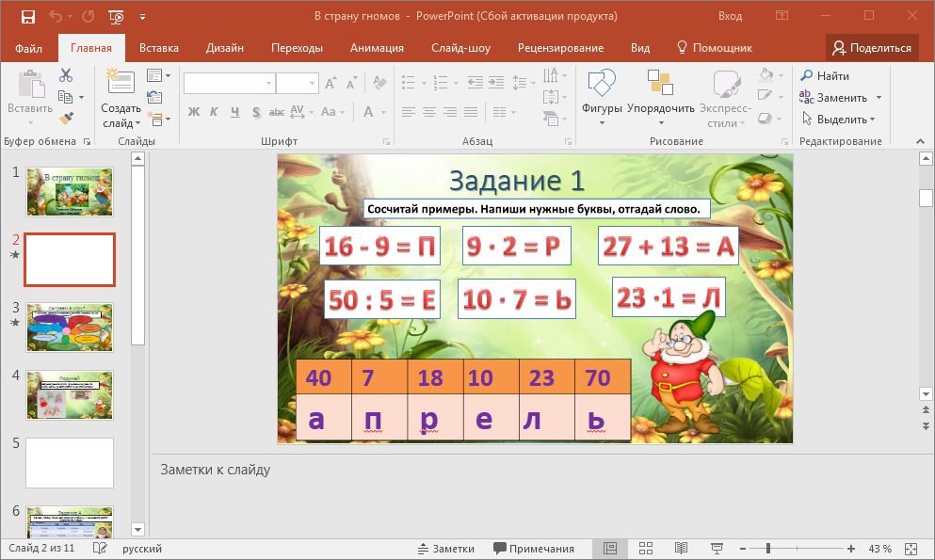Toggle italic (К) formatting
The width and height of the screenshot is (935, 560).
[x=214, y=112]
